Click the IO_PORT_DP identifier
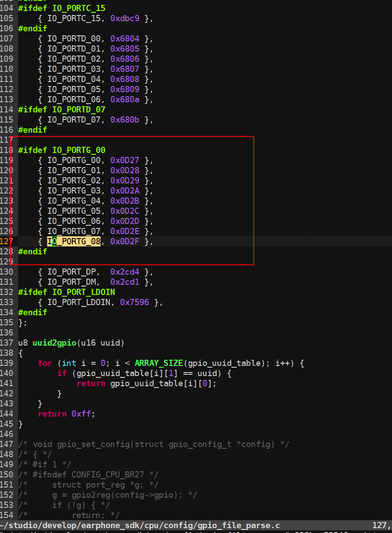 point(72,272)
